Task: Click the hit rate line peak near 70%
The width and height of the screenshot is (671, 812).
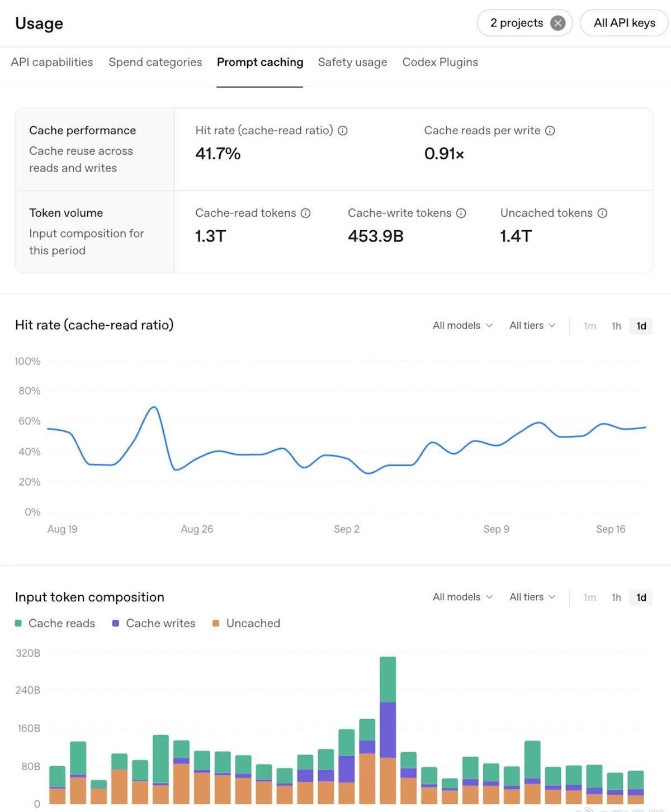Action: tap(154, 407)
